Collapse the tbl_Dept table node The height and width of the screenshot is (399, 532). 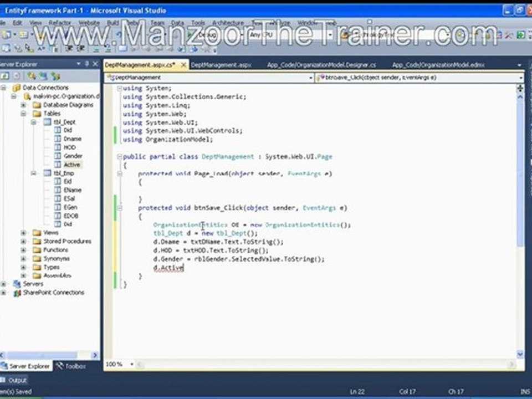point(34,122)
